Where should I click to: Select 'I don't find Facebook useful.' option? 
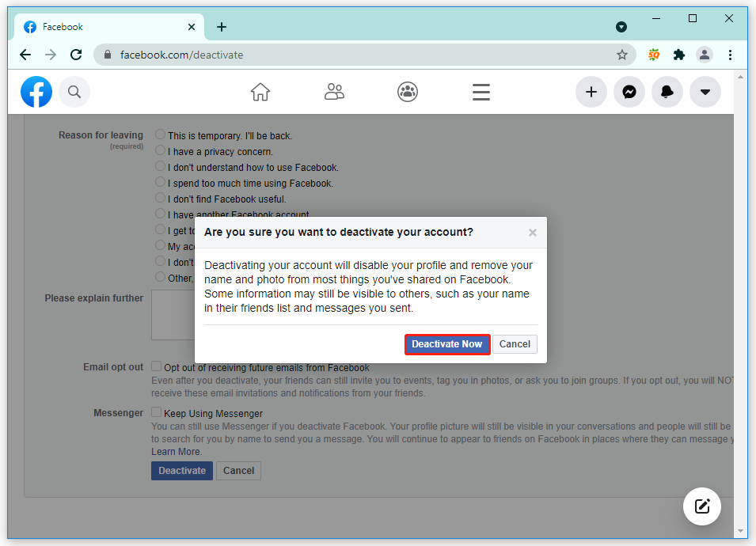click(160, 198)
